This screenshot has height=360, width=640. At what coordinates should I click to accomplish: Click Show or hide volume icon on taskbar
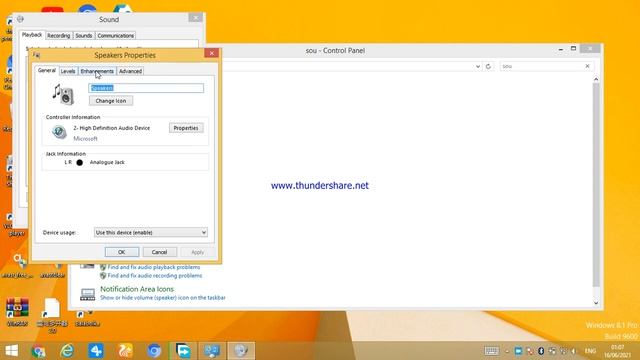pyautogui.click(x=163, y=298)
